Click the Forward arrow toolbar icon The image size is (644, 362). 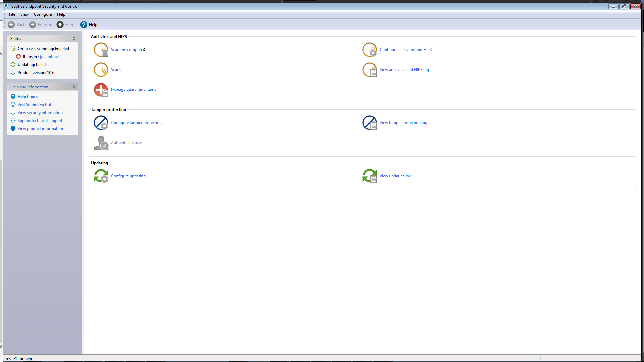tap(33, 25)
